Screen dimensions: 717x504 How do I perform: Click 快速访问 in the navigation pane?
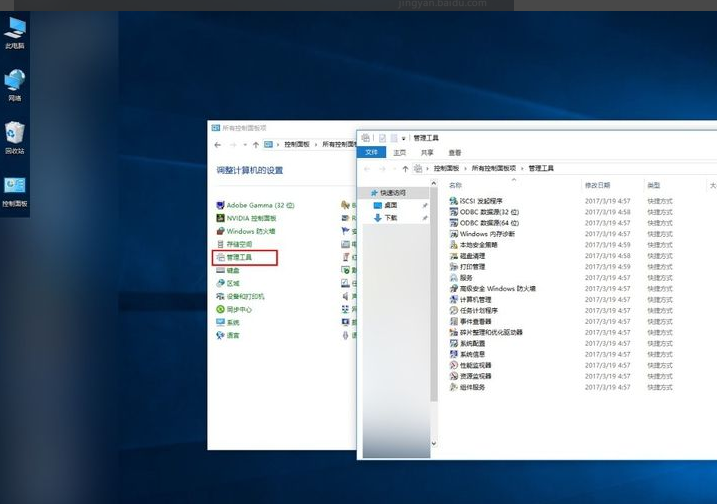coord(392,193)
